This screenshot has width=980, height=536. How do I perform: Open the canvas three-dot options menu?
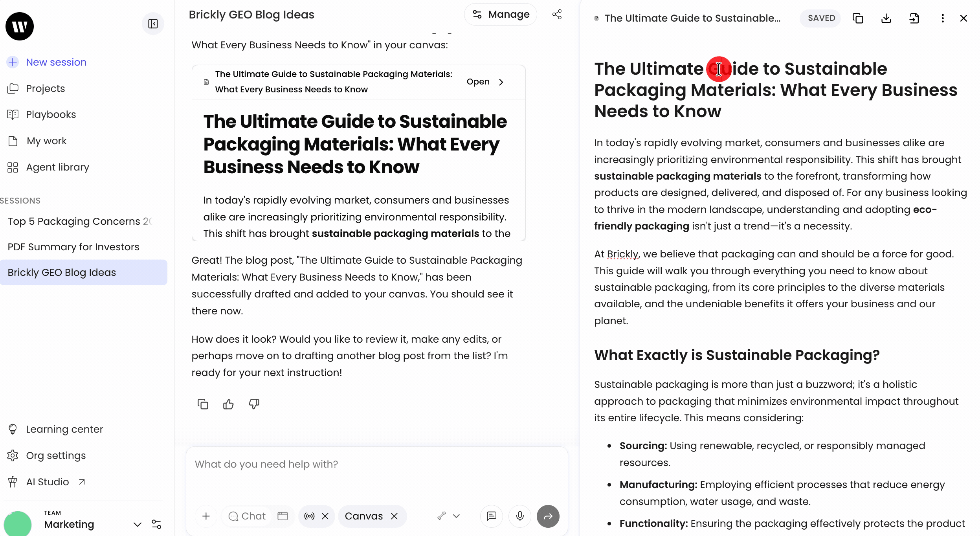(942, 18)
